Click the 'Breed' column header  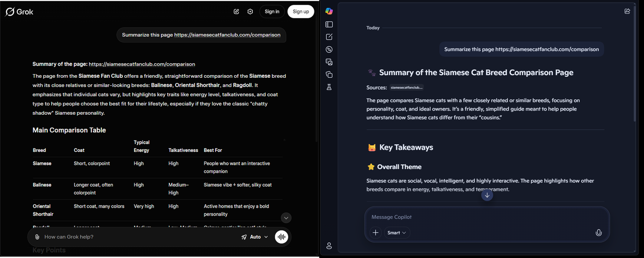(x=39, y=150)
